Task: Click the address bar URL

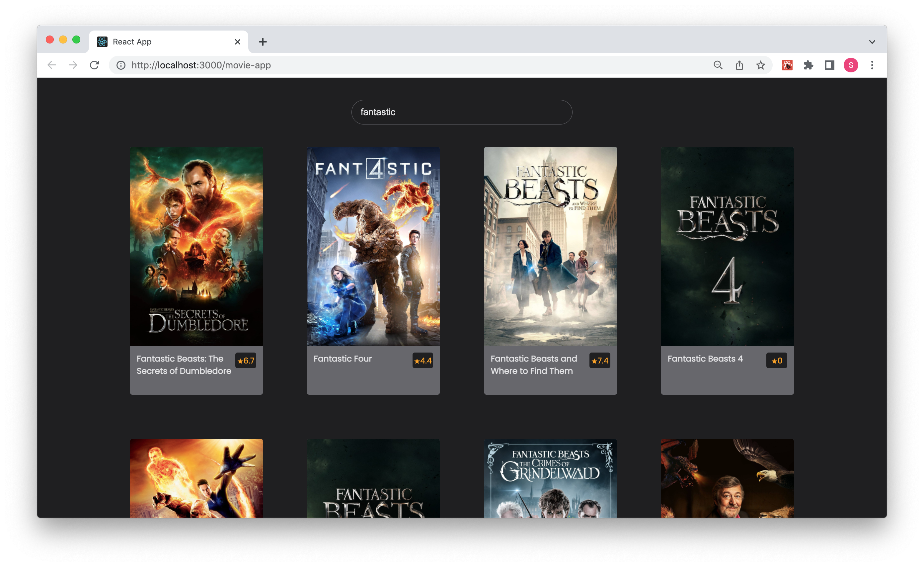Action: 201,65
